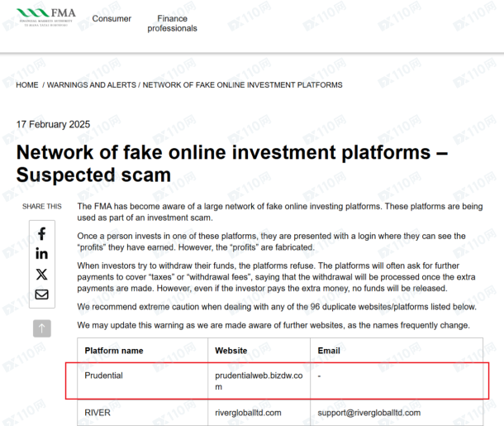
Task: Share this page by email icon
Action: tap(42, 294)
